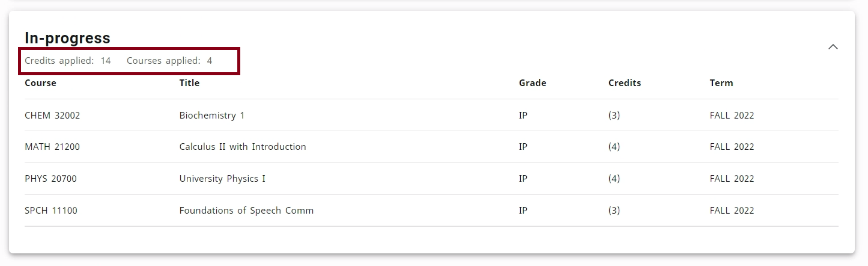Select the credits value for University Physics I
This screenshot has width=868, height=266.
click(x=614, y=179)
